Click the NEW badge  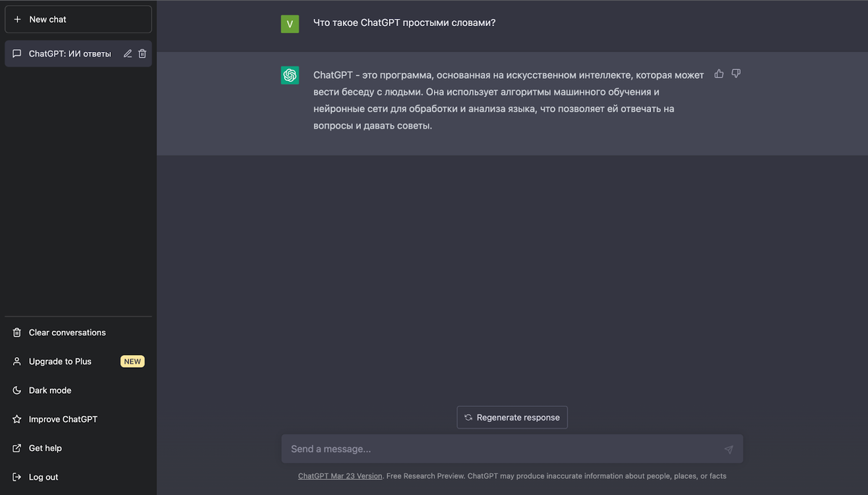point(132,361)
